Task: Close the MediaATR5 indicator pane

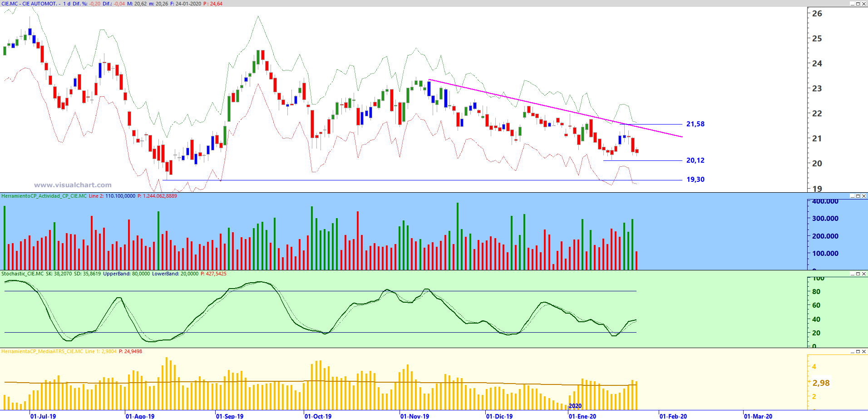Action: [x=864, y=352]
